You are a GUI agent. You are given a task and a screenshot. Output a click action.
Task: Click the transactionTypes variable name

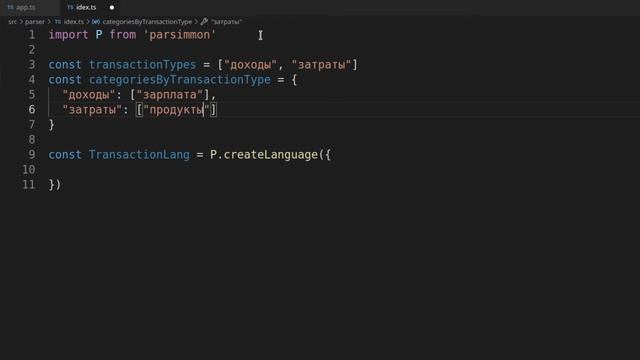pos(142,64)
